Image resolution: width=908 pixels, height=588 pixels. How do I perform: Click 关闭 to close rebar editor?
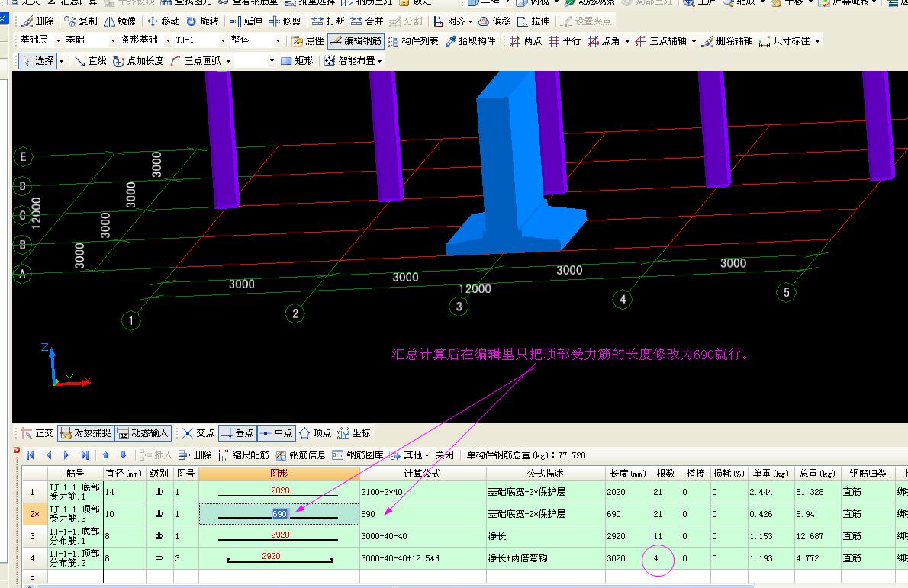445,455
